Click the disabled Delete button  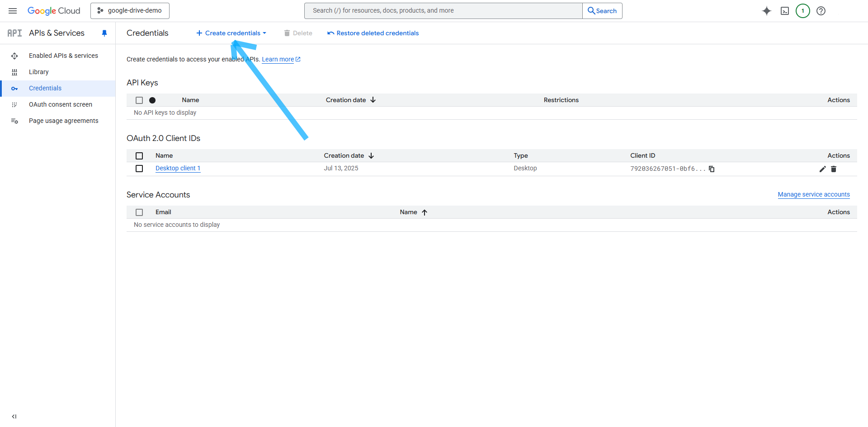coord(298,33)
